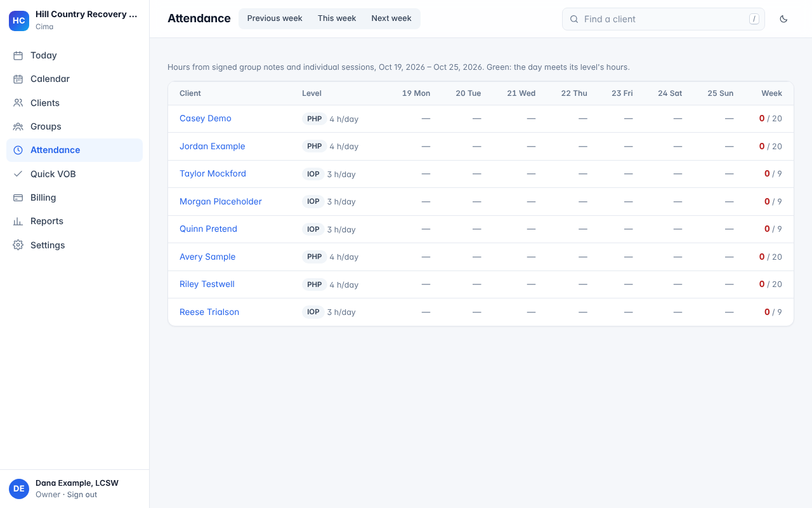Click the Today calendar icon in sidebar
812x508 pixels.
click(18, 55)
